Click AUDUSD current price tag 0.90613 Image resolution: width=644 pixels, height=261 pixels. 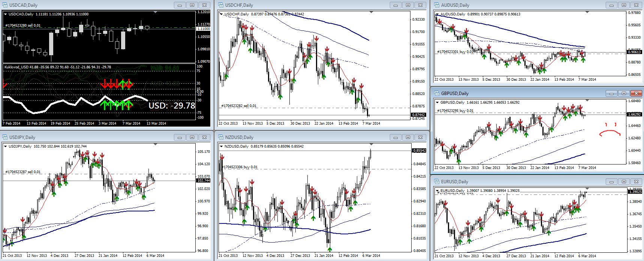coord(634,52)
